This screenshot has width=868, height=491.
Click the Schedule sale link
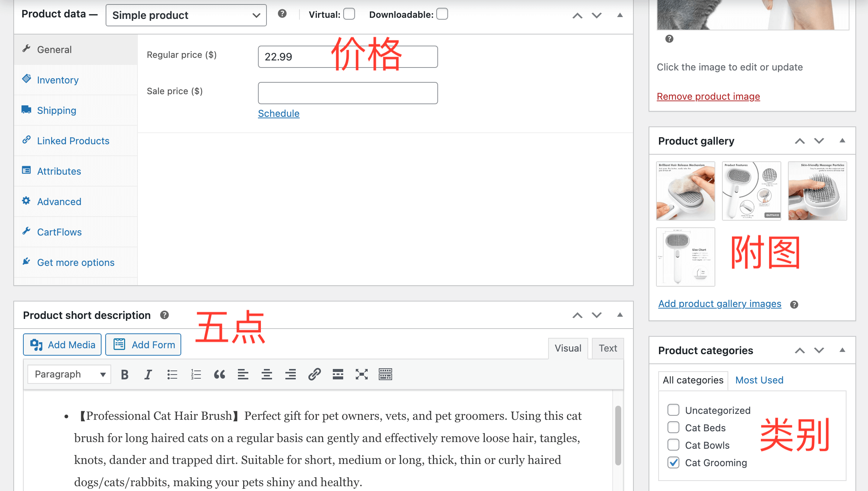tap(279, 113)
